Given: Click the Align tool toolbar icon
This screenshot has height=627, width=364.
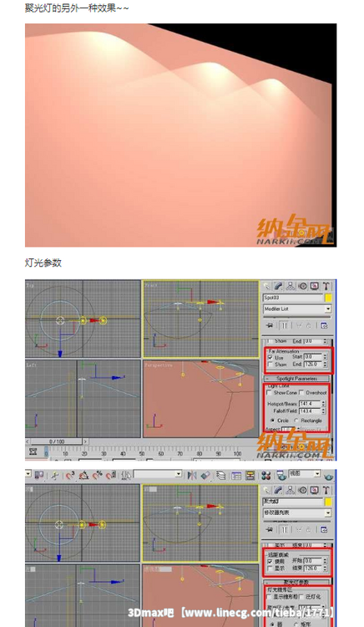Looking at the screenshot, I should coord(205,475).
